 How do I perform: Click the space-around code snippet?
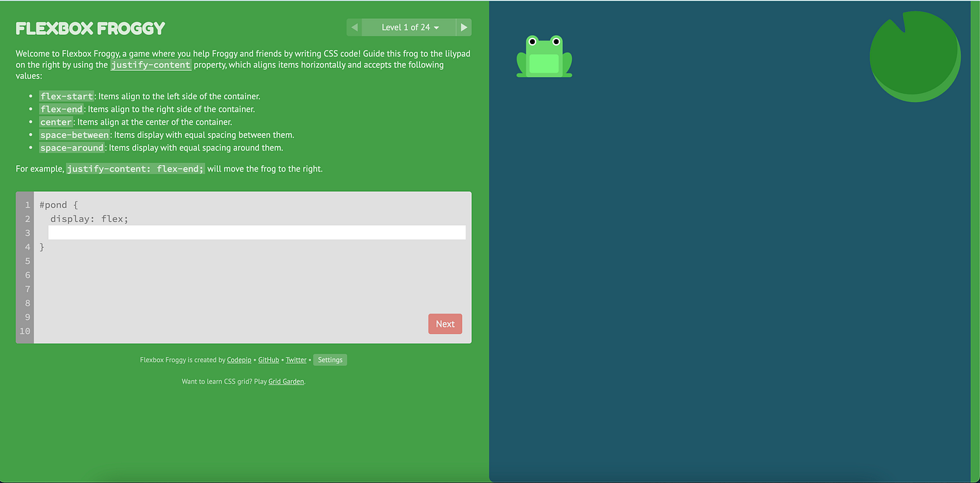coord(72,148)
